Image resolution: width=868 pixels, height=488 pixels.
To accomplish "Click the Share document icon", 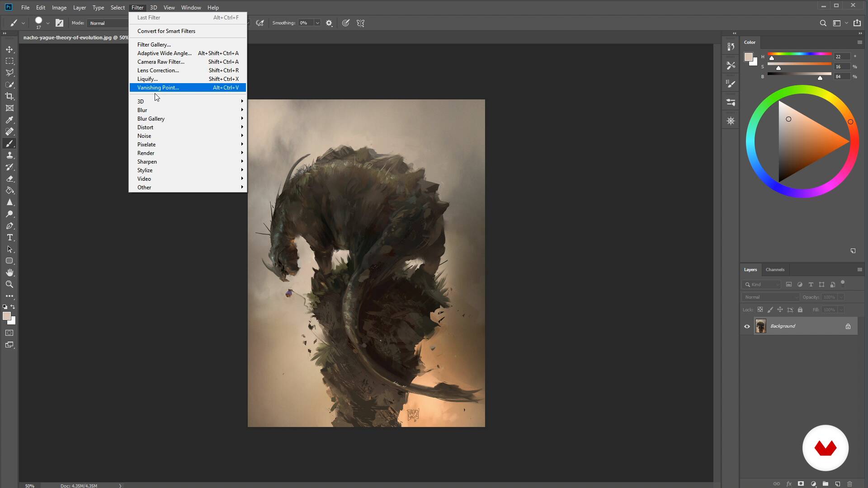I will [x=857, y=23].
